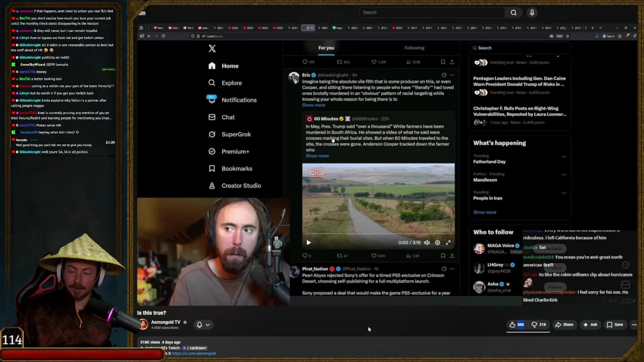Expand Show more on Eric's post text

(313, 105)
